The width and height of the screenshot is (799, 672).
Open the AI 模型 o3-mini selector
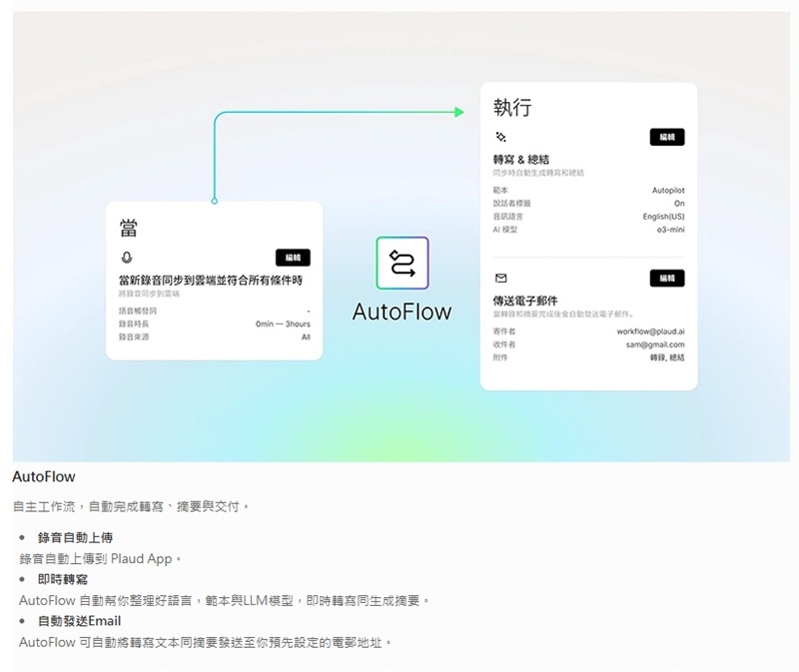pos(670,229)
